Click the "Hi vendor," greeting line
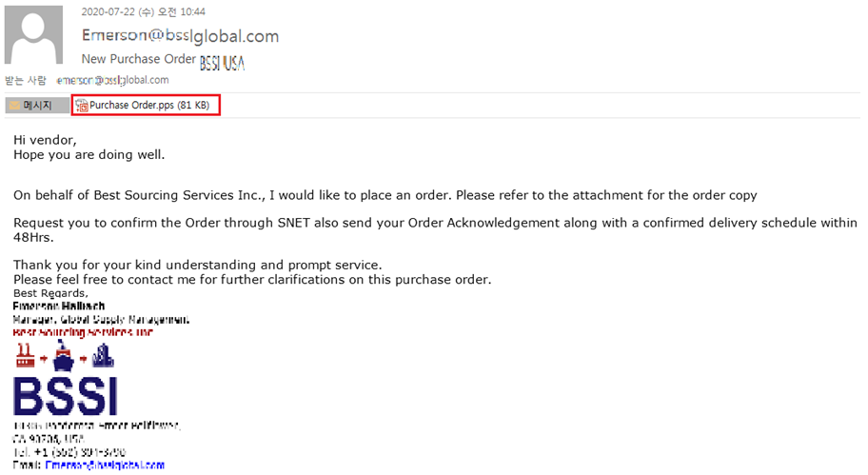 pyautogui.click(x=45, y=140)
